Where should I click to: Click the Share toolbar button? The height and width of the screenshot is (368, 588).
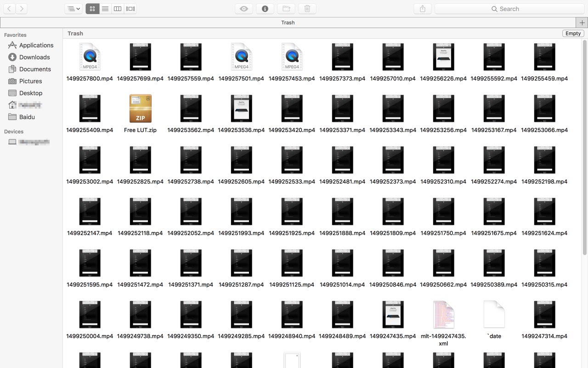tap(423, 9)
